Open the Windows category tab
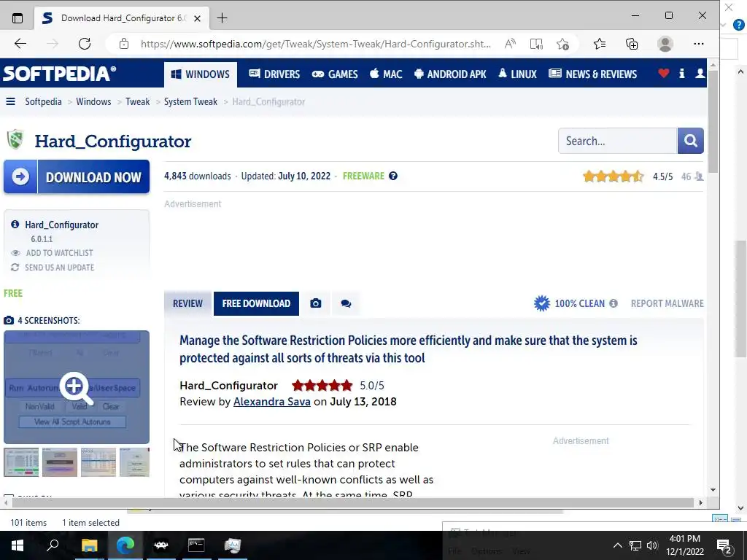The width and height of the screenshot is (747, 560). [201, 74]
